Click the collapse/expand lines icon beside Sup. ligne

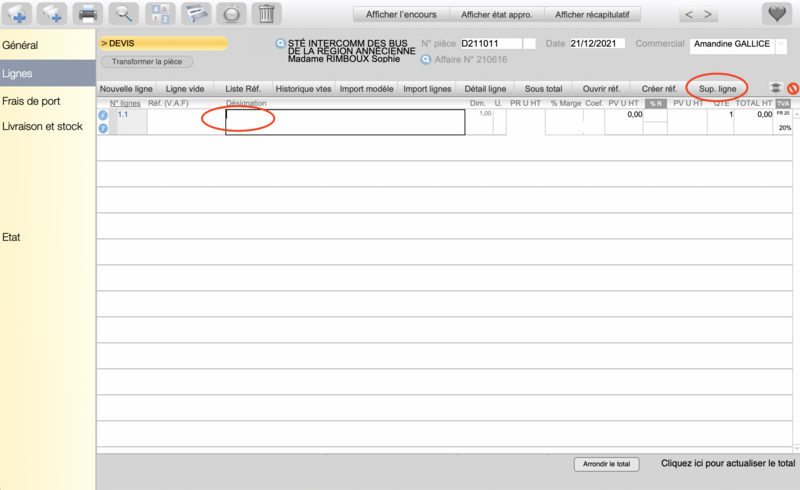tap(774, 89)
